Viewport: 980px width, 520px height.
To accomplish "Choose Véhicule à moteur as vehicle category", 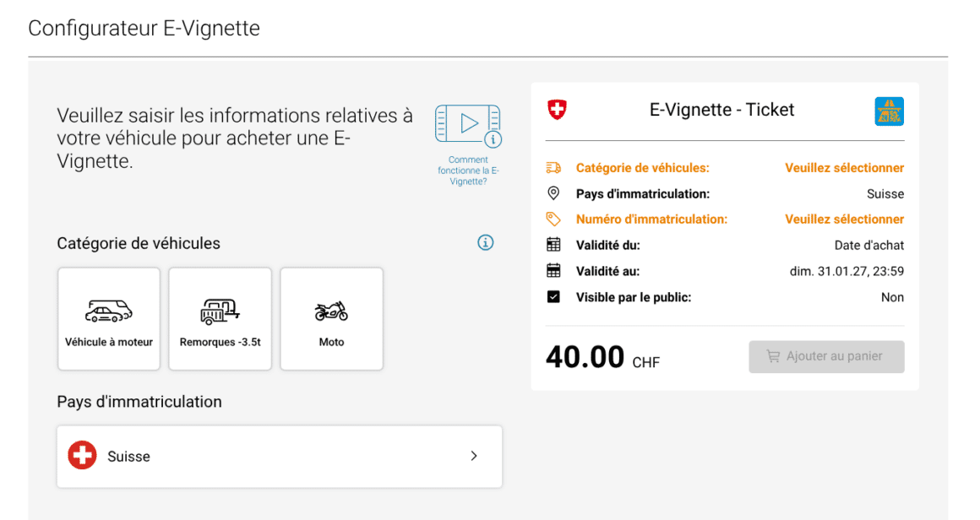I will [108, 319].
